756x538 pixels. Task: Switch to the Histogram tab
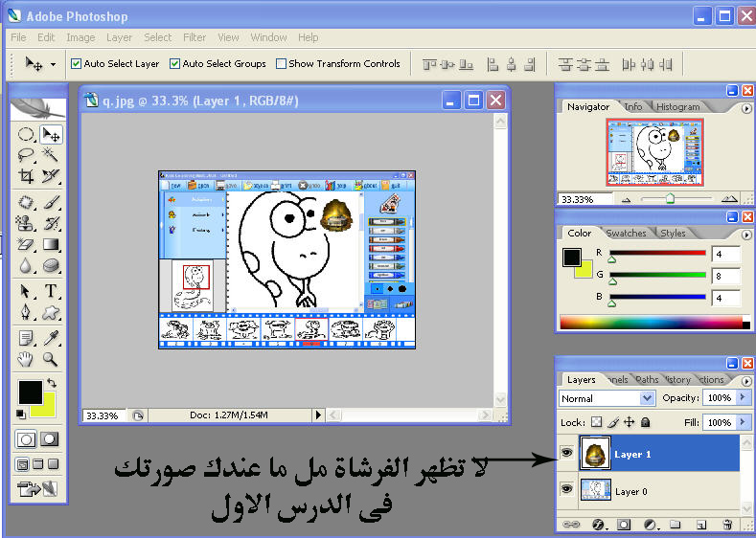pos(677,107)
